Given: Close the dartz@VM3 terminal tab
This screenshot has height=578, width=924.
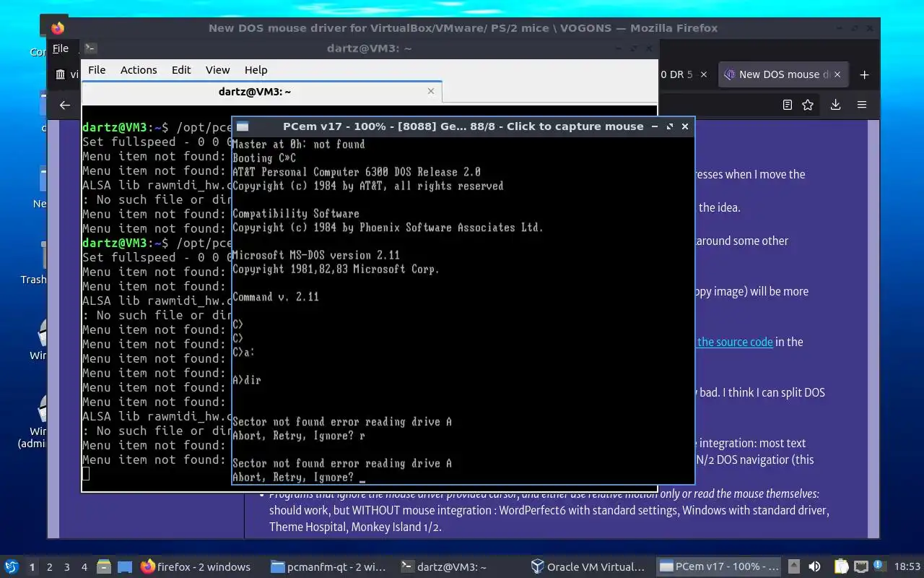Looking at the screenshot, I should [431, 91].
